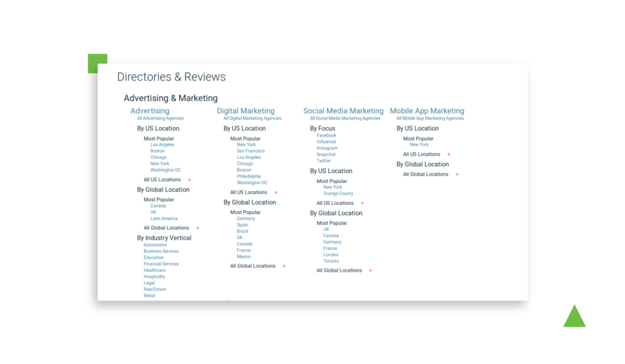Expand All US Locations under Digital Marketing

(x=276, y=193)
